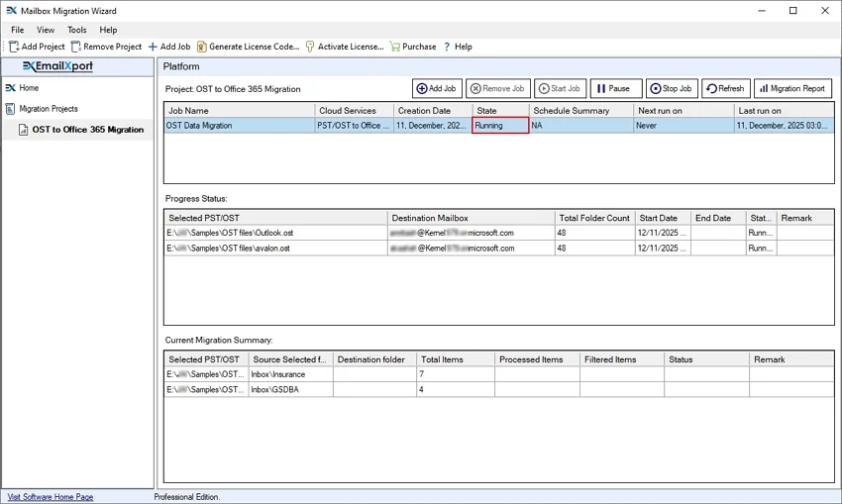Select the OST Data Migration job row

pyautogui.click(x=499, y=126)
